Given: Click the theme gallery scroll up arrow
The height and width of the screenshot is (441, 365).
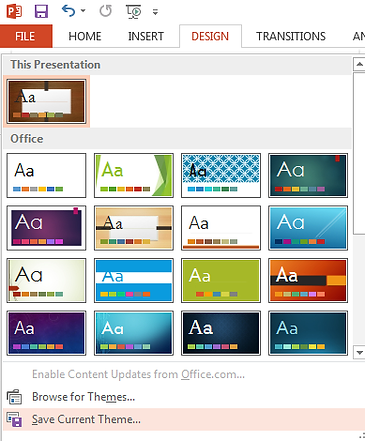Looking at the screenshot, I should tap(359, 64).
